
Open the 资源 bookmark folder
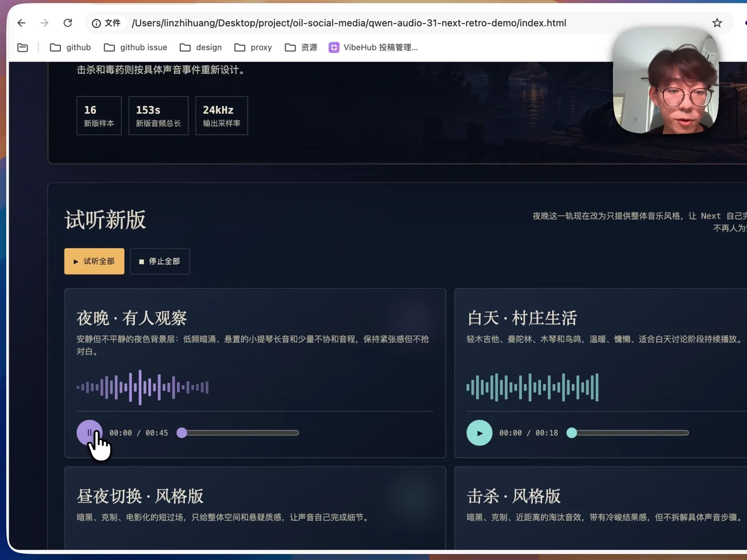[301, 47]
